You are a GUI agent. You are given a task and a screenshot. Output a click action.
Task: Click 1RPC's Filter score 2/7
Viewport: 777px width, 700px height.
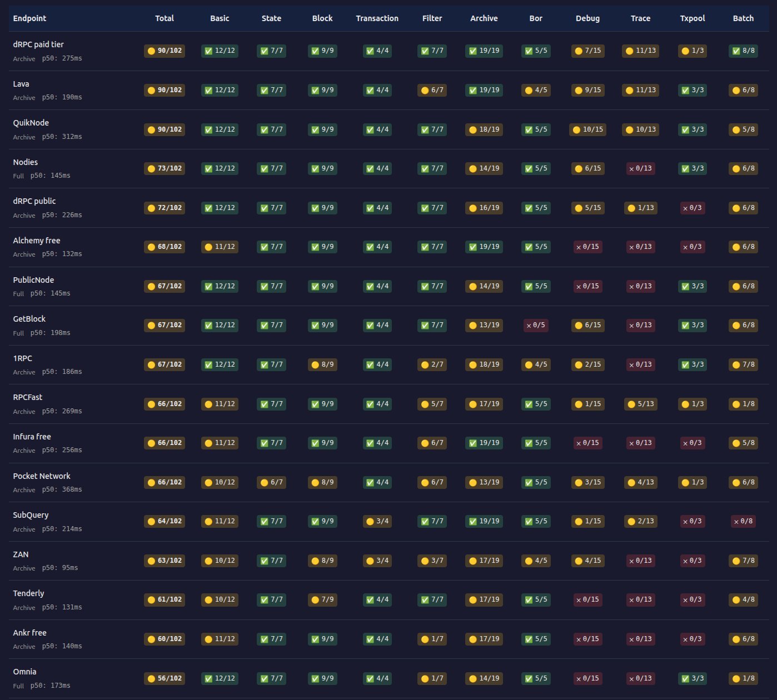click(432, 364)
